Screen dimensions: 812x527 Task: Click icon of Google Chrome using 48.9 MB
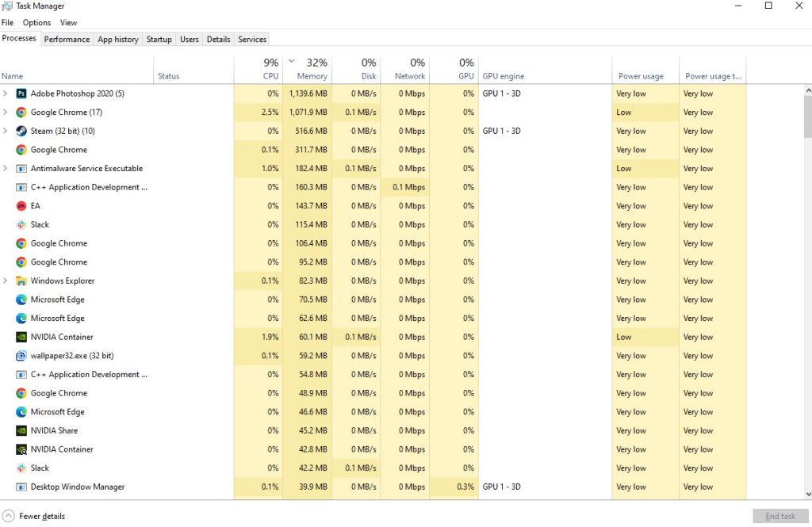21,393
